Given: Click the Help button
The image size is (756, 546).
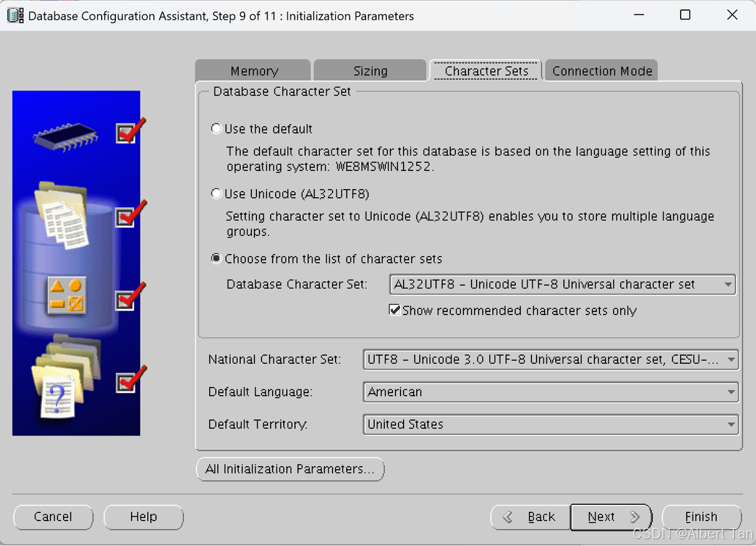Looking at the screenshot, I should pyautogui.click(x=143, y=517).
